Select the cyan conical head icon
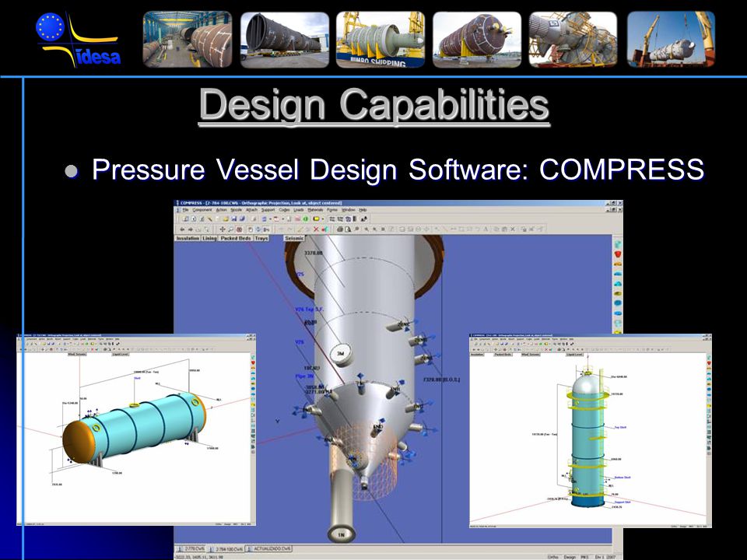Screen dimensions: 747x560 click(x=618, y=283)
